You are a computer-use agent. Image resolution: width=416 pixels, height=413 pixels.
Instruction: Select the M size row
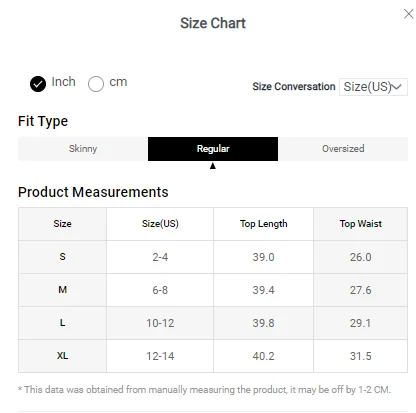(213, 290)
